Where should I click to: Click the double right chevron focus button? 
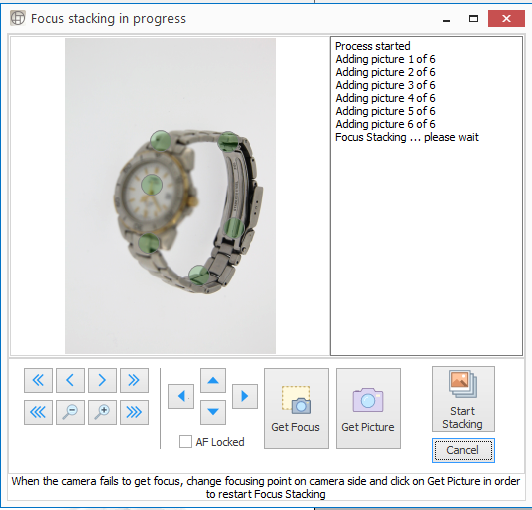click(134, 380)
